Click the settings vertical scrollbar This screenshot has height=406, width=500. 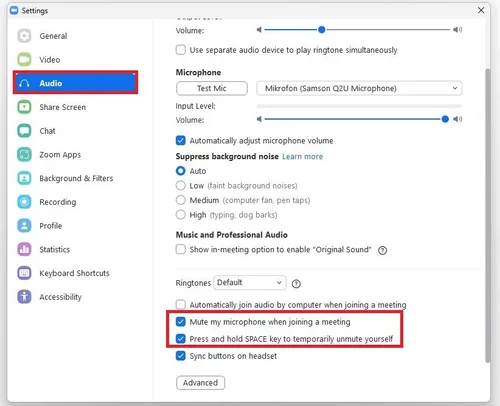488,216
